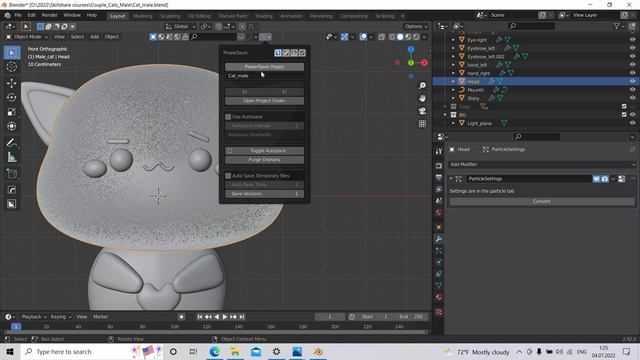Open the Playback dropdown in timeline
Image resolution: width=640 pixels, height=360 pixels.
click(34, 317)
